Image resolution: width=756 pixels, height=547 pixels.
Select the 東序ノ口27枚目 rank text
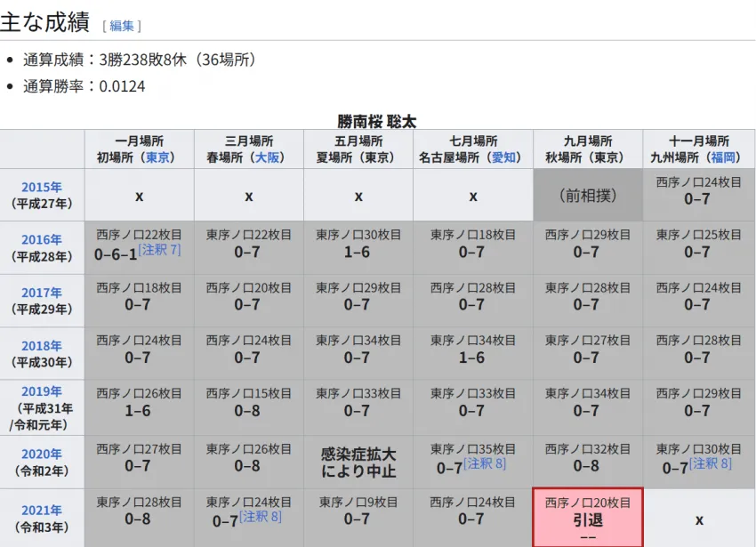coord(588,341)
